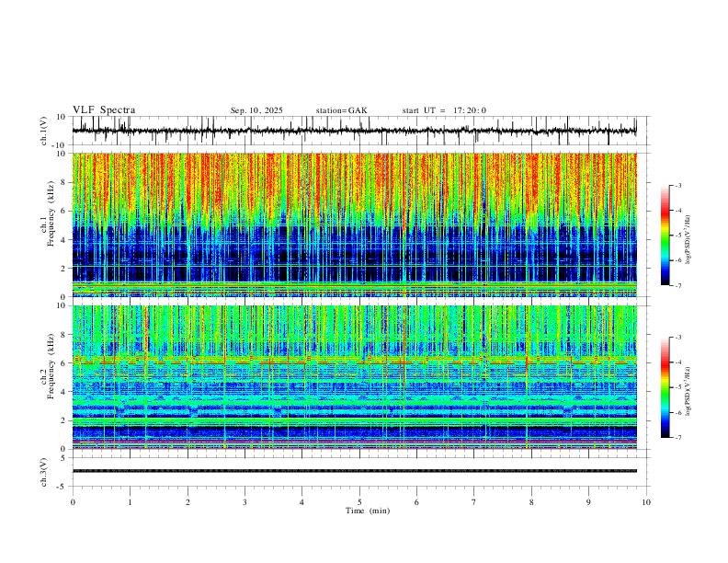Click the "ch.3(V)" axis label
The height and width of the screenshot is (563, 728).
click(x=44, y=472)
